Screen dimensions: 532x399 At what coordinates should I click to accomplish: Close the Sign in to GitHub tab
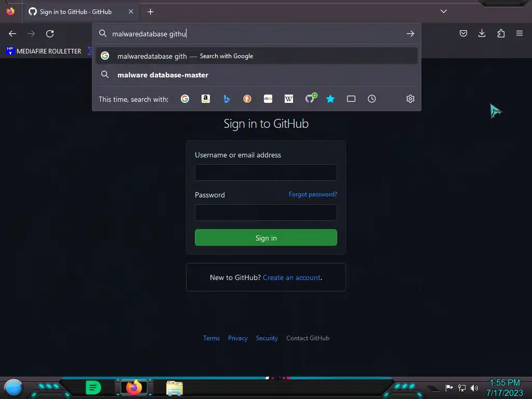point(131,11)
